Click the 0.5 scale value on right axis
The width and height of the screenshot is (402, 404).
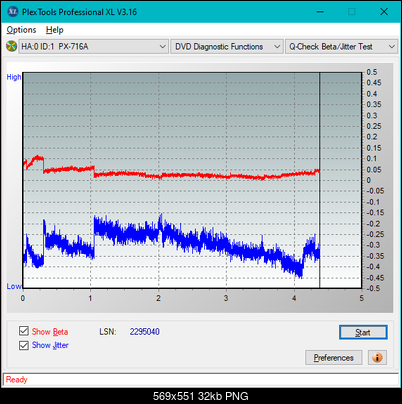[x=372, y=72]
